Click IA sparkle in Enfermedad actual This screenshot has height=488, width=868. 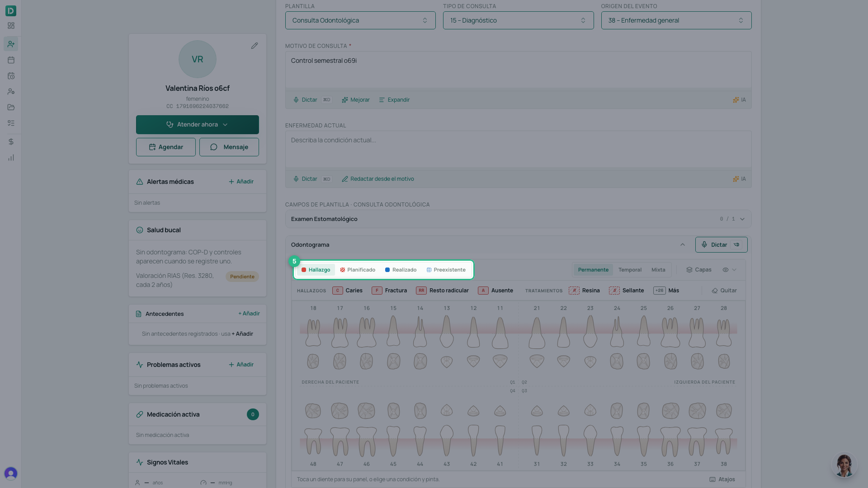[x=739, y=179]
